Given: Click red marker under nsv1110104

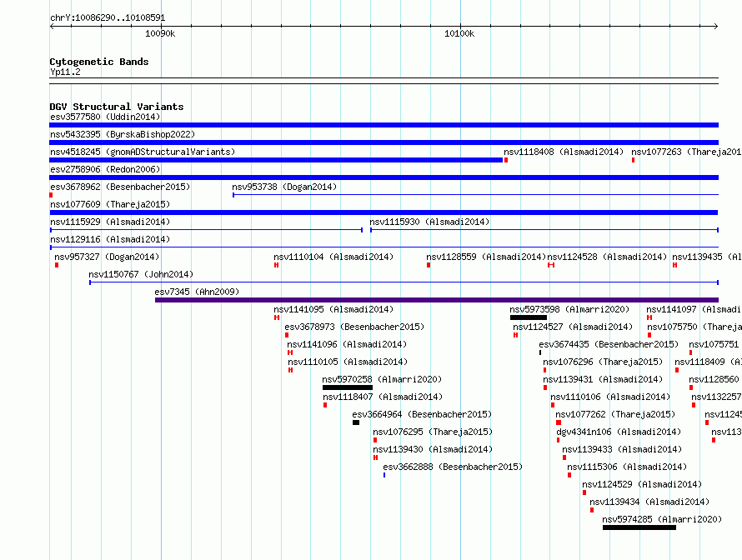Looking at the screenshot, I should pyautogui.click(x=276, y=265).
